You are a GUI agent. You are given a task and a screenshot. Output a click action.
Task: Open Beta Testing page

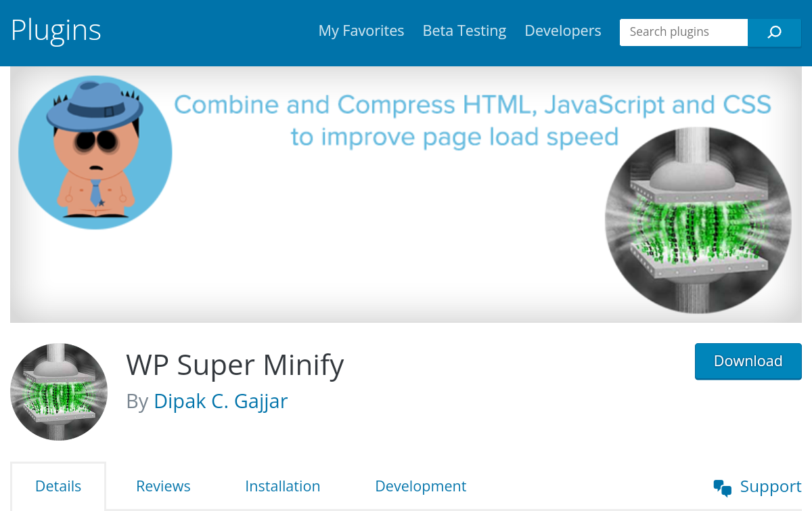(464, 31)
